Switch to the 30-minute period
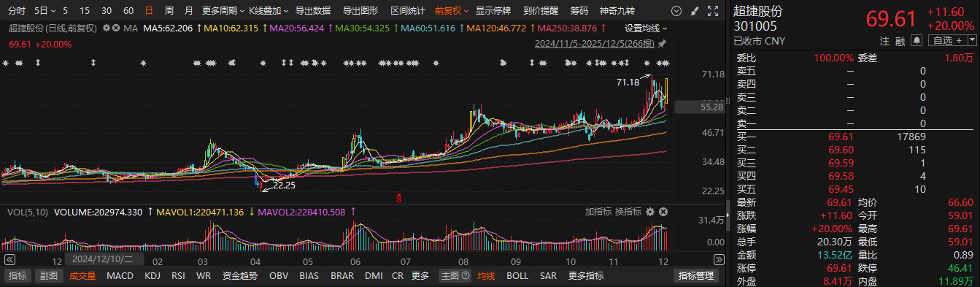 pyautogui.click(x=107, y=11)
